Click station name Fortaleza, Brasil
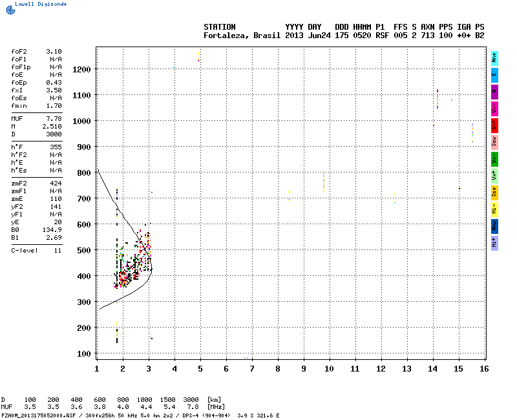The width and height of the screenshot is (517, 420). 242,36
